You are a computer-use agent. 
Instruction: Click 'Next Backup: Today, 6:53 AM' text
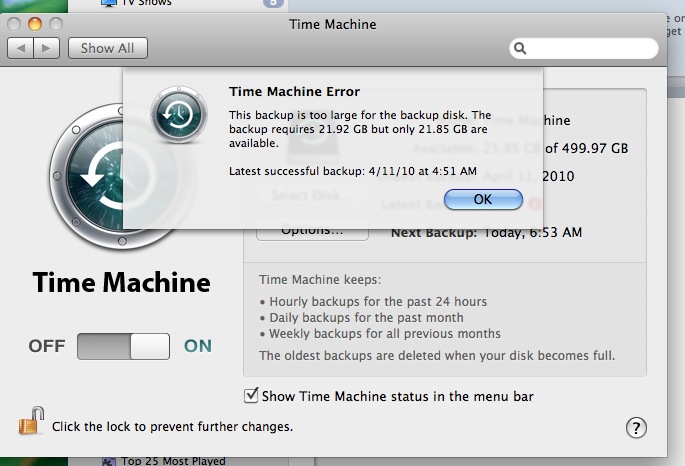[487, 232]
